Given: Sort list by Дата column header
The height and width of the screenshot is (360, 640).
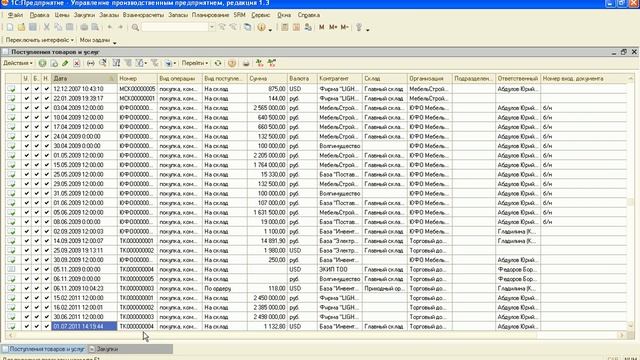Looking at the screenshot, I should pos(84,78).
